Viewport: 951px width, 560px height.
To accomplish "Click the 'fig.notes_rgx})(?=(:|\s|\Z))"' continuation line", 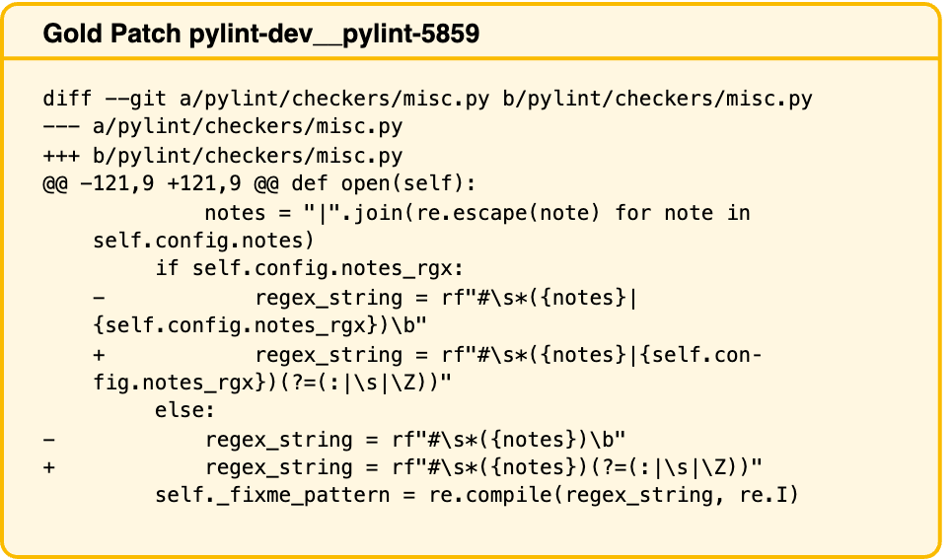I will tap(272, 384).
